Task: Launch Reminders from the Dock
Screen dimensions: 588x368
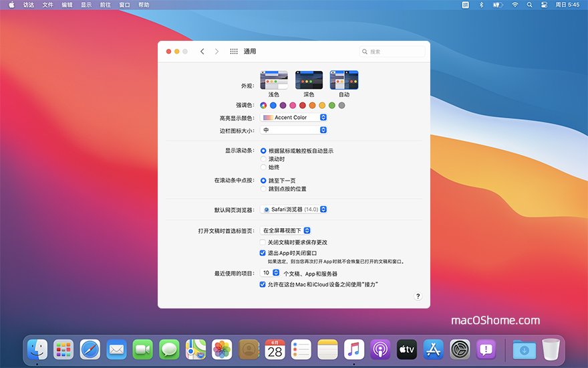Action: pos(301,349)
